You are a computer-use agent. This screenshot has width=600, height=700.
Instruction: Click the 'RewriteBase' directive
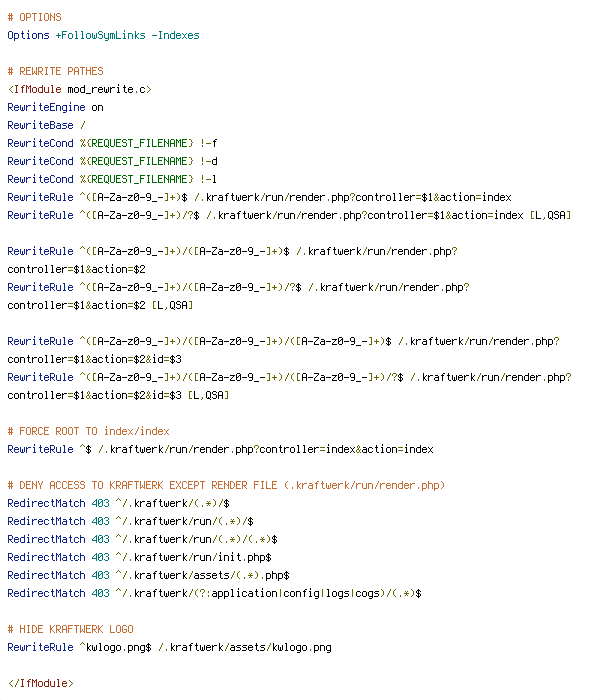tap(40, 125)
